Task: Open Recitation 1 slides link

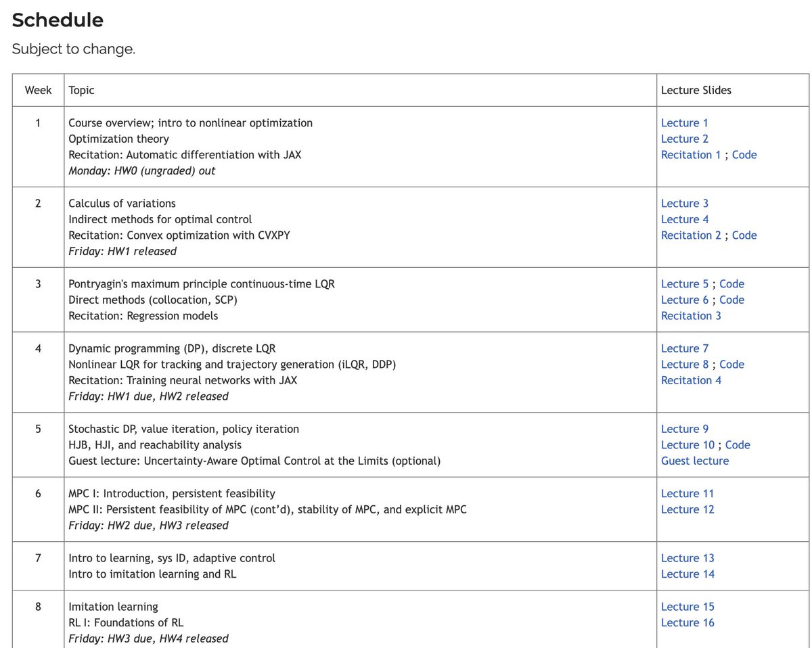Action: (691, 155)
